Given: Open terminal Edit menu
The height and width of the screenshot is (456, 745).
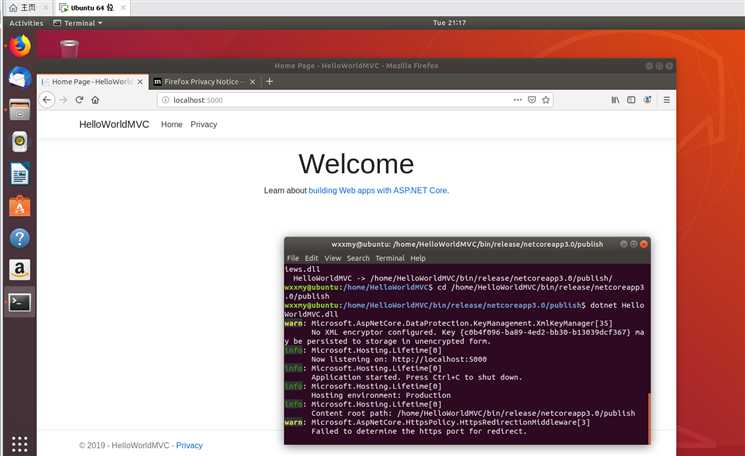Looking at the screenshot, I should point(311,258).
